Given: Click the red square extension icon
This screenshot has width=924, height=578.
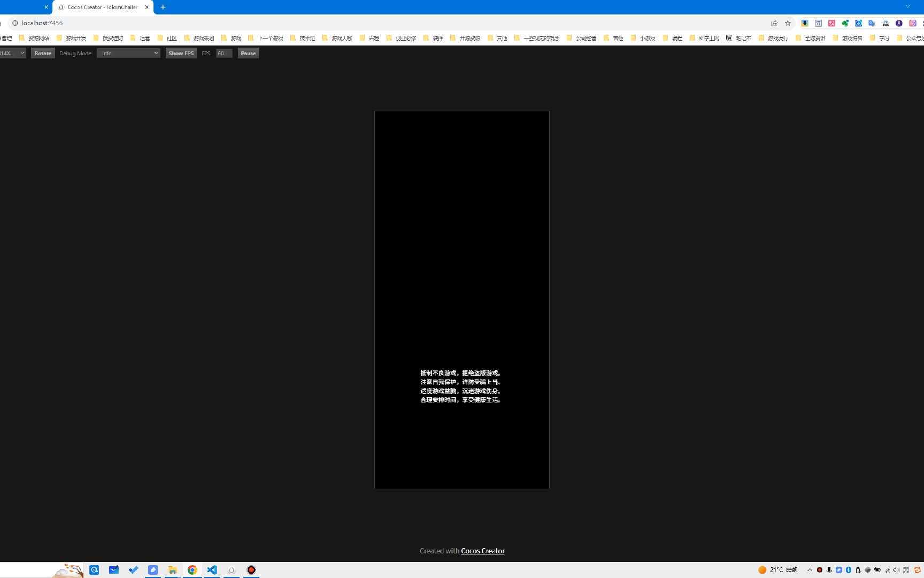Looking at the screenshot, I should 831,23.
